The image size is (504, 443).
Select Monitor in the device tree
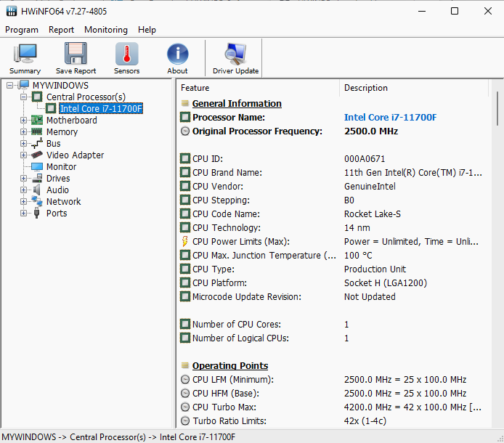point(61,167)
